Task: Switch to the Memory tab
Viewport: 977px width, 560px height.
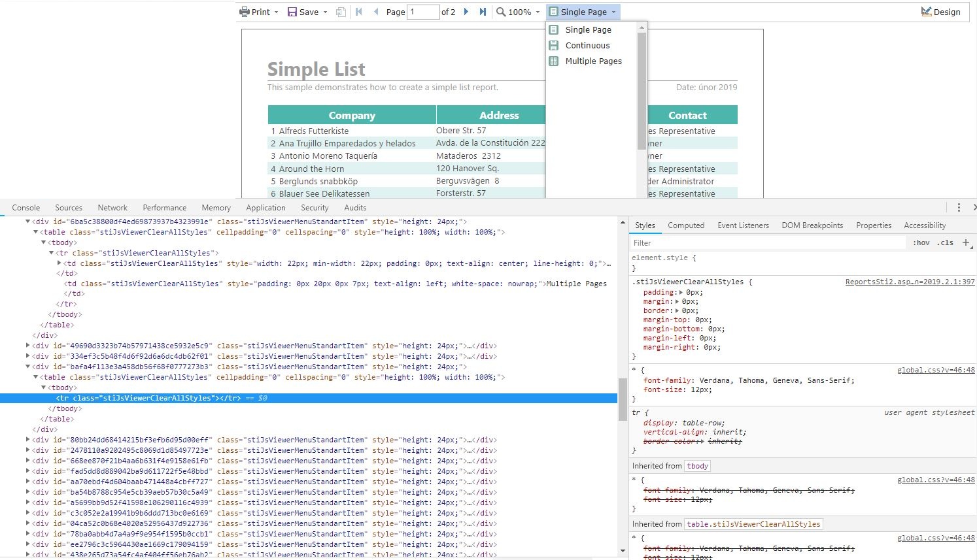Action: (216, 208)
